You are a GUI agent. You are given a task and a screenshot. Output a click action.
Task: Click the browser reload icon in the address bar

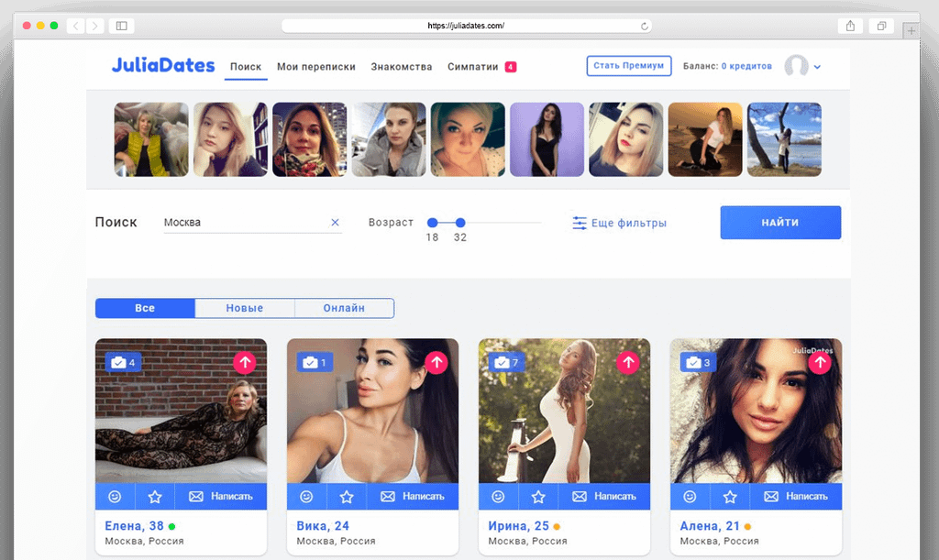645,26
